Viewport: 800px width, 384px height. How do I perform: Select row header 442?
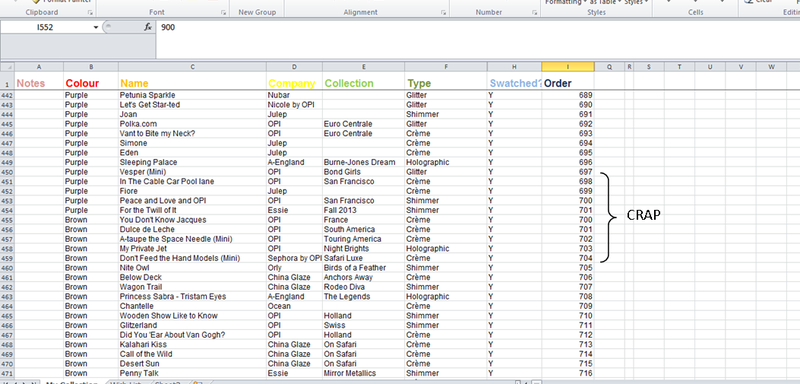pos(7,95)
